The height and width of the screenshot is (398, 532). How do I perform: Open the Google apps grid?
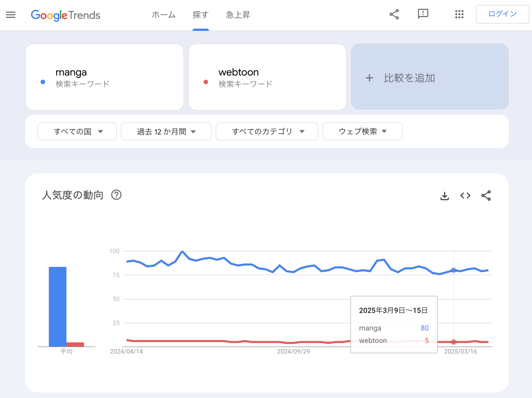(x=459, y=14)
